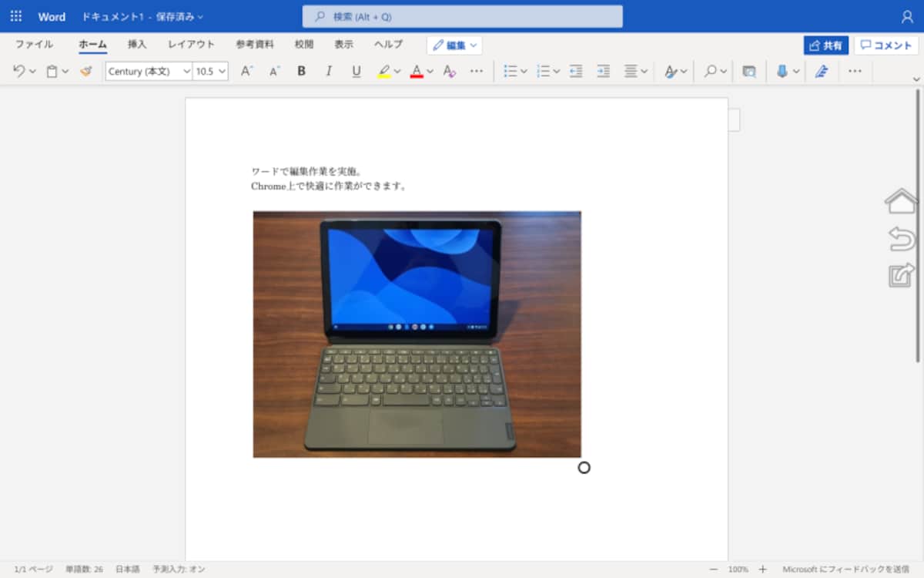Image resolution: width=924 pixels, height=578 pixels.
Task: Open the ファイル menu
Action: (34, 45)
